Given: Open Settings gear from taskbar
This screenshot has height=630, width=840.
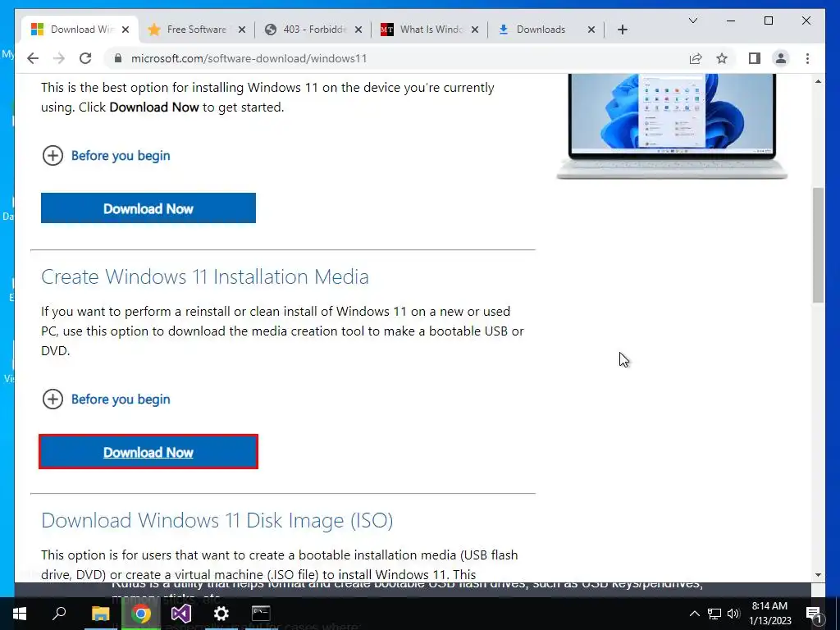Looking at the screenshot, I should [221, 614].
